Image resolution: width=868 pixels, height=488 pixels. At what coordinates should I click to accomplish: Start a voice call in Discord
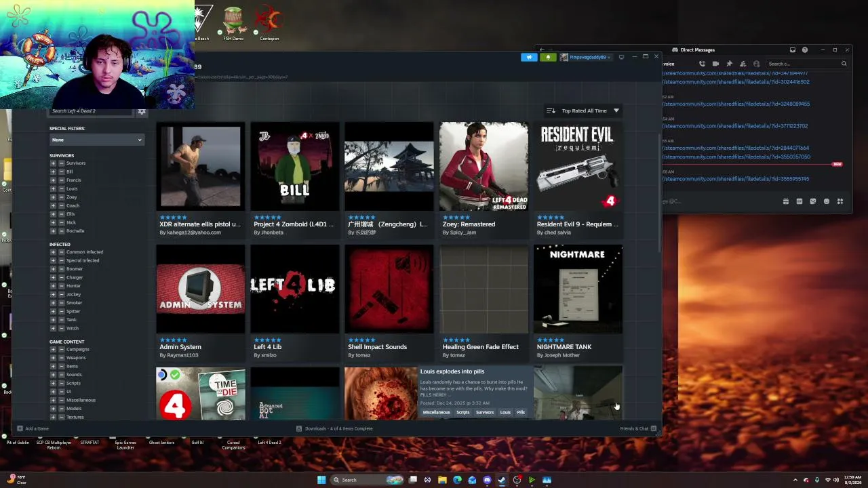(x=702, y=64)
